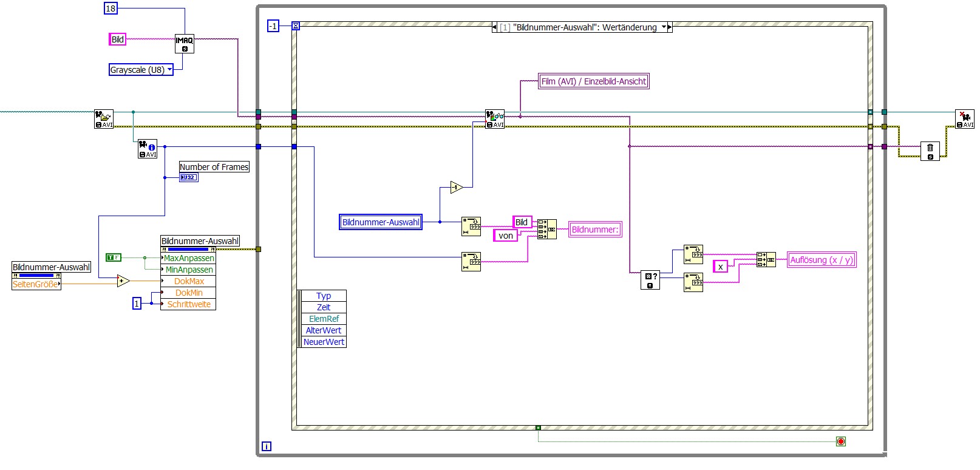The height and width of the screenshot is (470, 980).
Task: Select the 'von' string constant
Action: (505, 236)
